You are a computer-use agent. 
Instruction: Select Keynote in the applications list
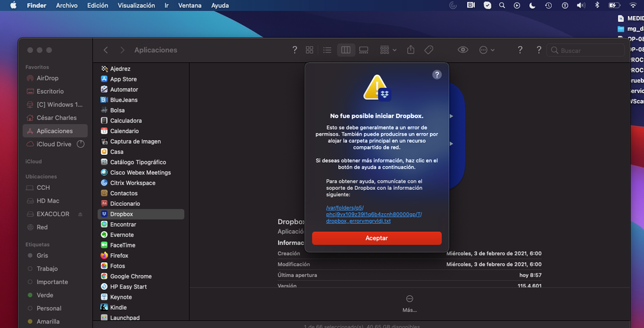coord(141,297)
